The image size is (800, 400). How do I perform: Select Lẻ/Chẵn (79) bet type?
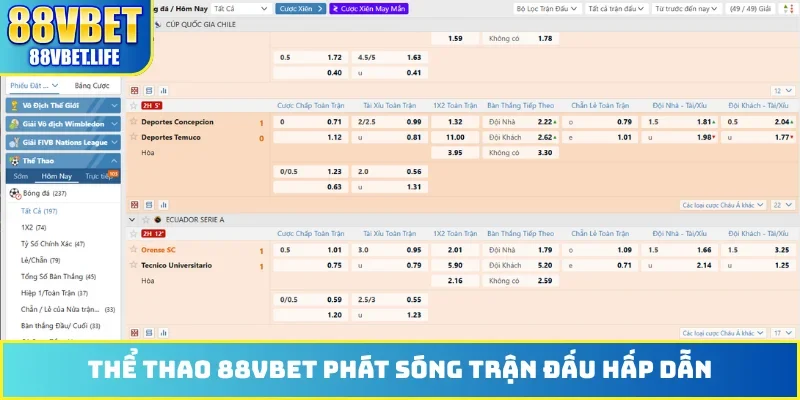40,260
